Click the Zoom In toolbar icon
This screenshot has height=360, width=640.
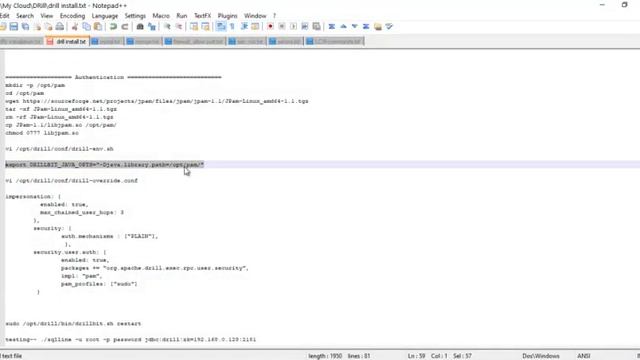pyautogui.click(x=167, y=27)
